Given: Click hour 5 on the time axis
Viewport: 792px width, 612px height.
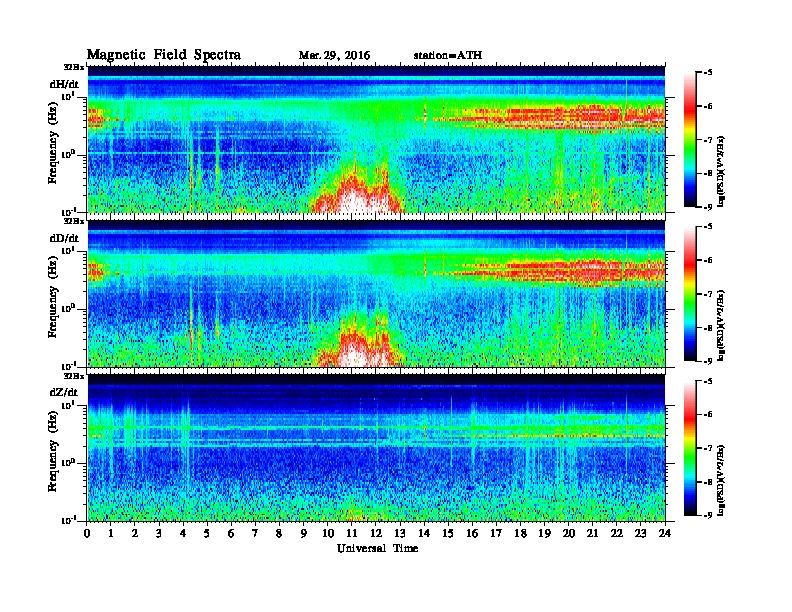Looking at the screenshot, I should pyautogui.click(x=207, y=534).
